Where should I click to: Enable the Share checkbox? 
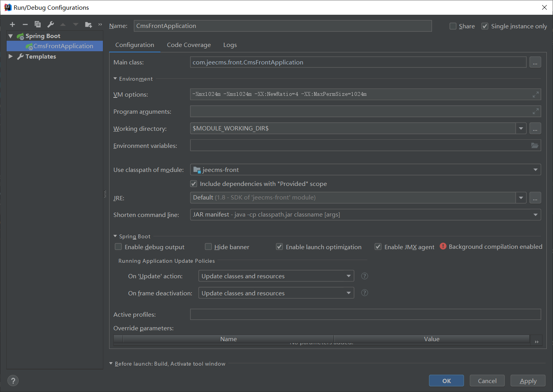(453, 26)
